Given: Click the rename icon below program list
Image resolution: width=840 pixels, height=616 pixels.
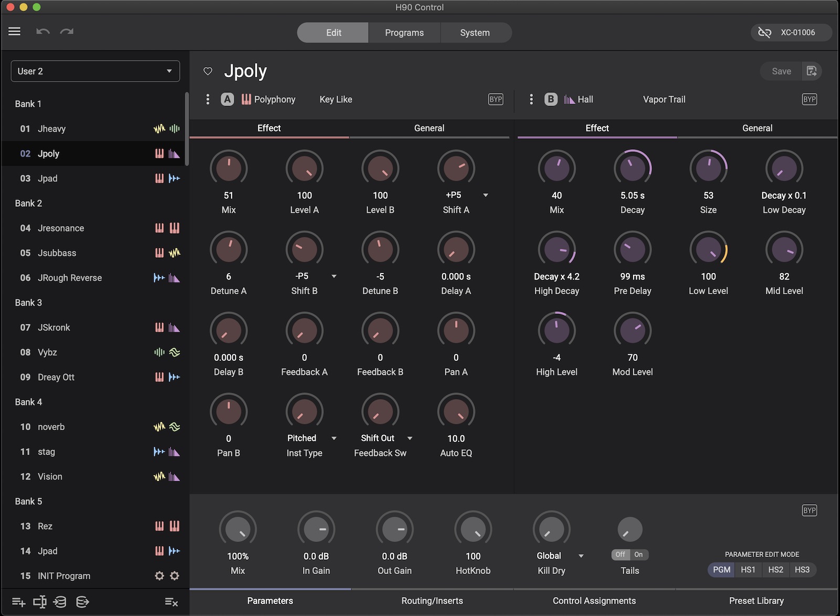Looking at the screenshot, I should (40, 602).
